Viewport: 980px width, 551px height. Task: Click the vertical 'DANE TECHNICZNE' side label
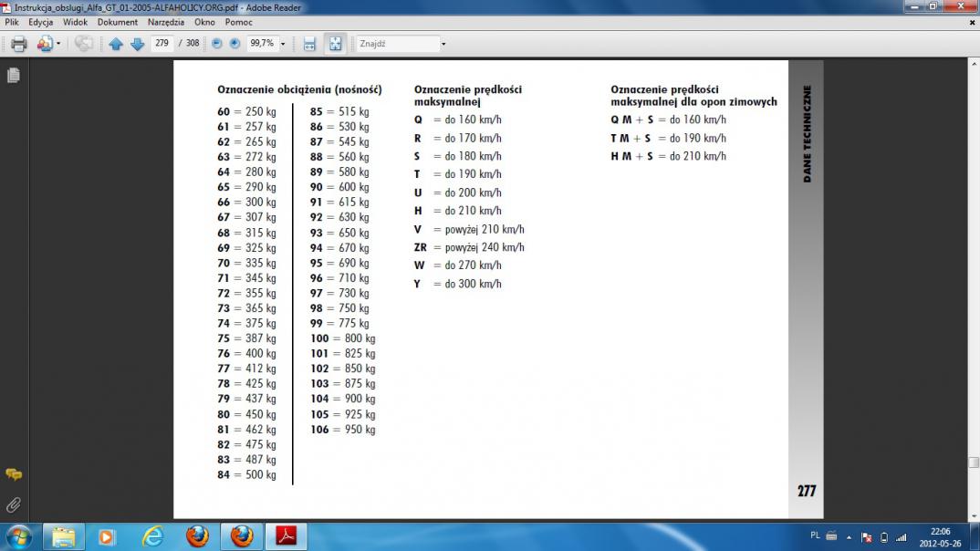807,134
